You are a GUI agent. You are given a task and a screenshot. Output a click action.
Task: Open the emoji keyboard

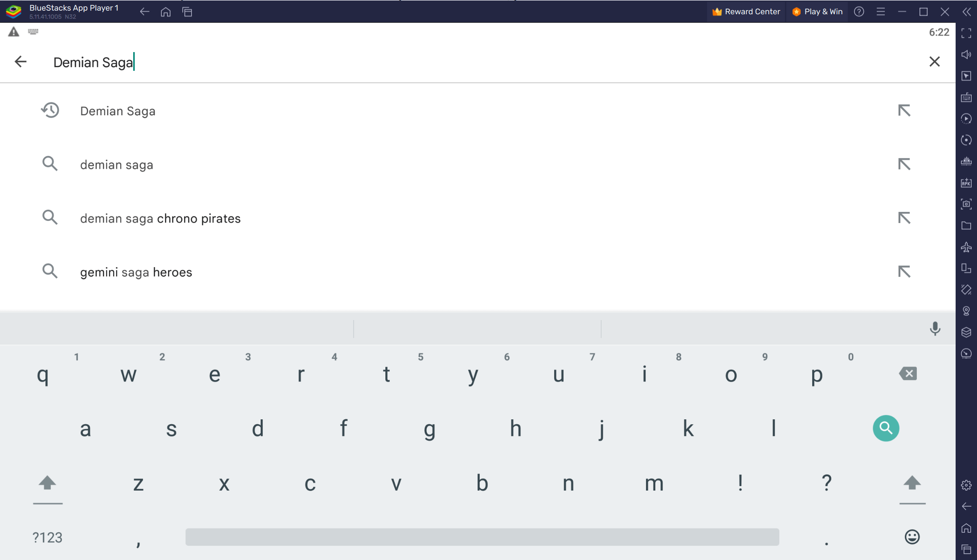coord(912,537)
